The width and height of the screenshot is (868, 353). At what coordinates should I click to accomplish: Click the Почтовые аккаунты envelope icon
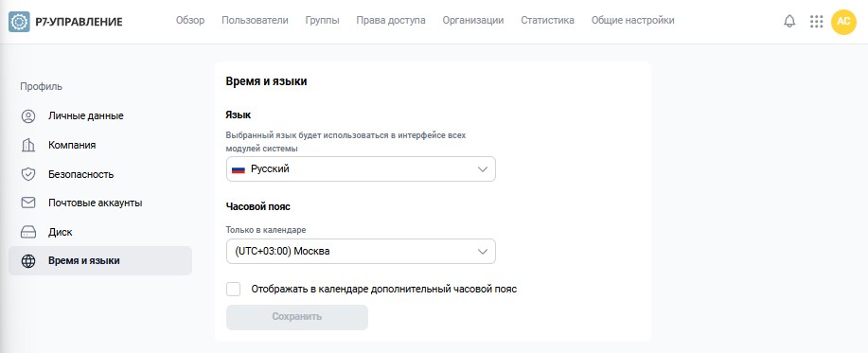tap(28, 203)
